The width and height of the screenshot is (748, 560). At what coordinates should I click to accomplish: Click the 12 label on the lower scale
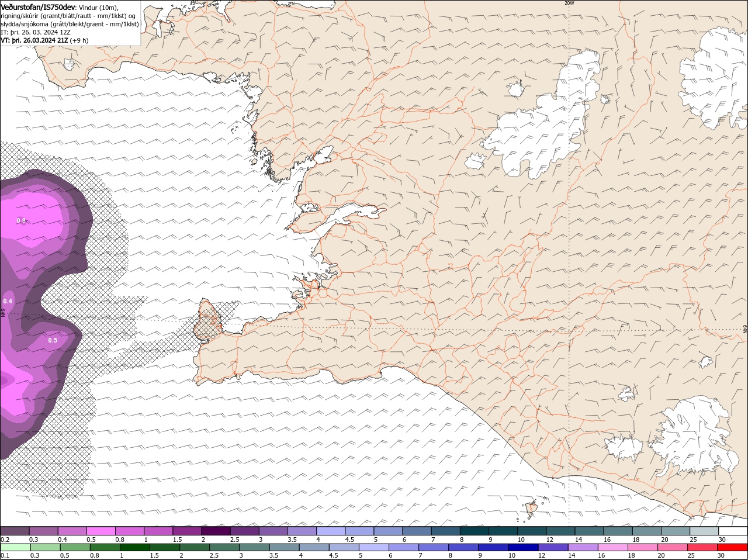coord(542,555)
